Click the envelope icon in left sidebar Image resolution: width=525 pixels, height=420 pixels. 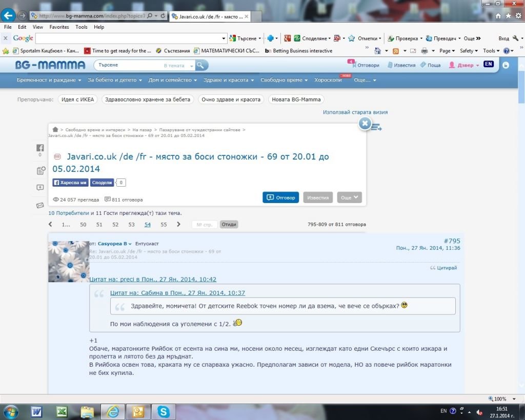click(40, 205)
